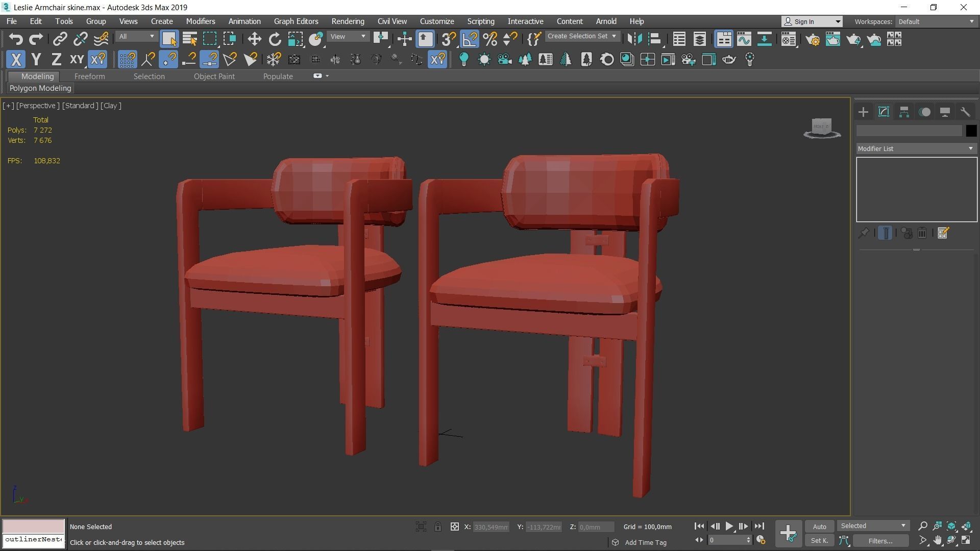This screenshot has width=980, height=551.
Task: Open the Rendering menu
Action: 348,21
